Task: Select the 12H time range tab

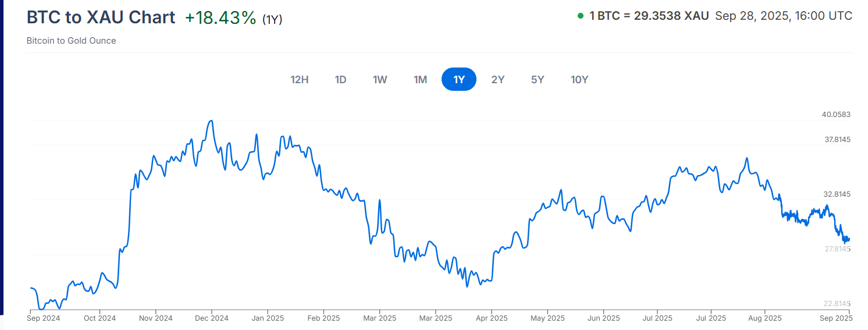Action: click(x=299, y=80)
